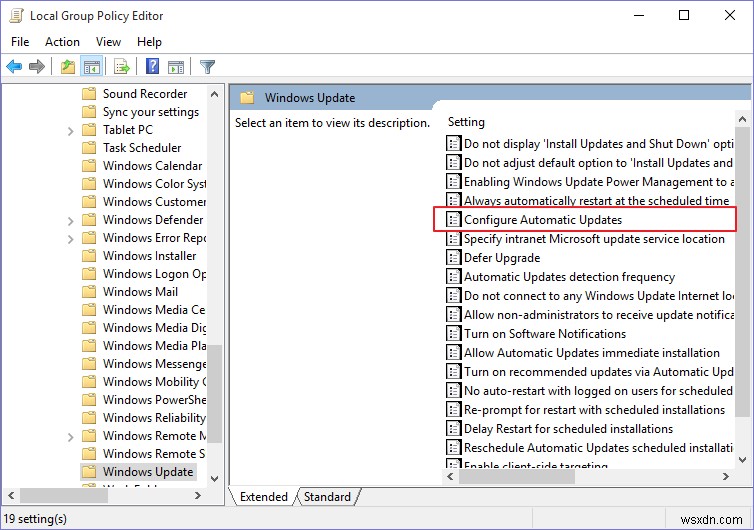Click the Sync your settings folder icon
Screen dimensions: 754x530
click(x=89, y=112)
